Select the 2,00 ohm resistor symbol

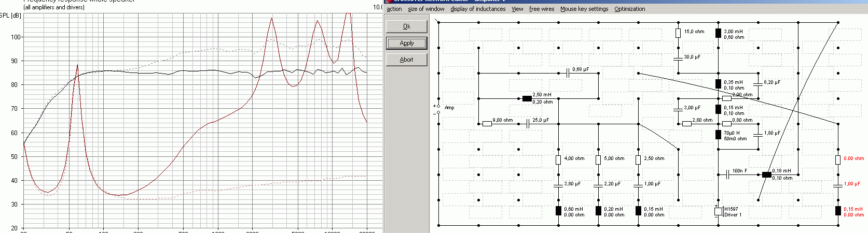(x=727, y=98)
